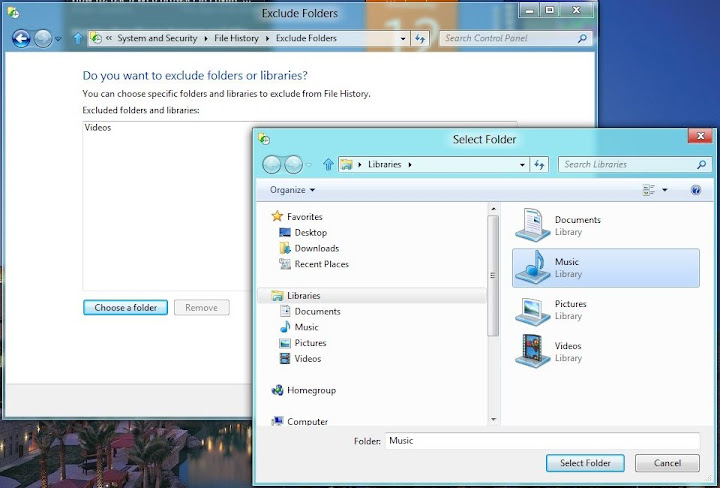Click the magnifier icon in Search Libraries
The image size is (720, 488).
[x=702, y=164]
